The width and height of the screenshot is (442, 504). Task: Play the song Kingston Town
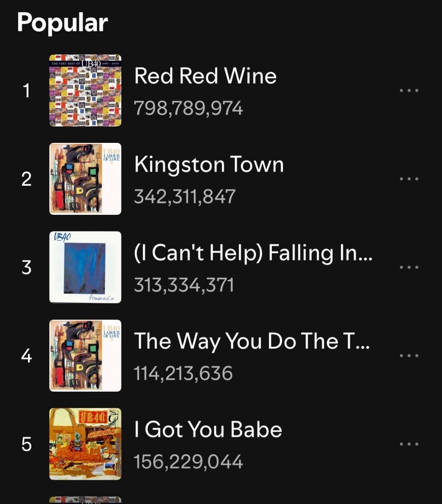209,165
